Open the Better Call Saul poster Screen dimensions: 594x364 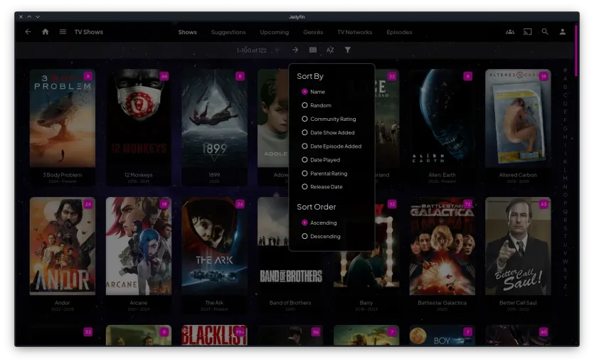pos(518,246)
